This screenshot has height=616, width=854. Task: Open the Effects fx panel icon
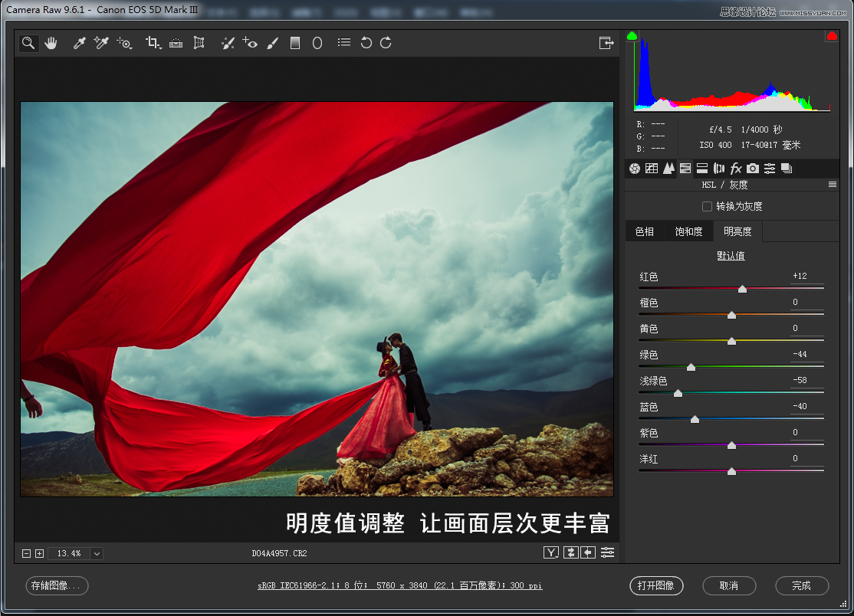click(736, 169)
